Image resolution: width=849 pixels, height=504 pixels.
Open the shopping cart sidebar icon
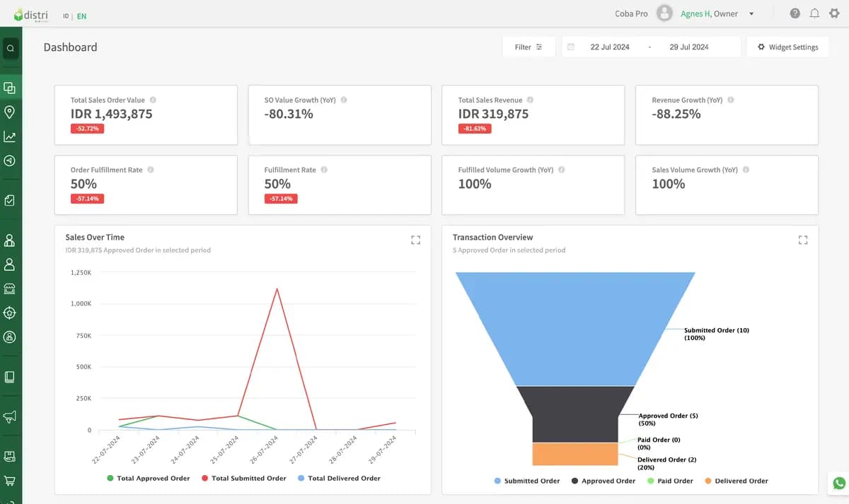click(x=10, y=481)
